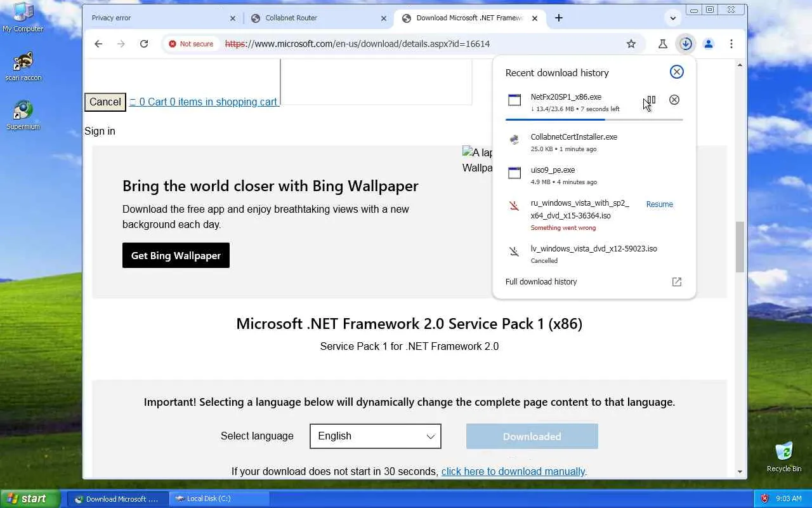The image size is (812, 508).
Task: Select the Download Microsoft .NET Framework tab
Action: coord(469,18)
